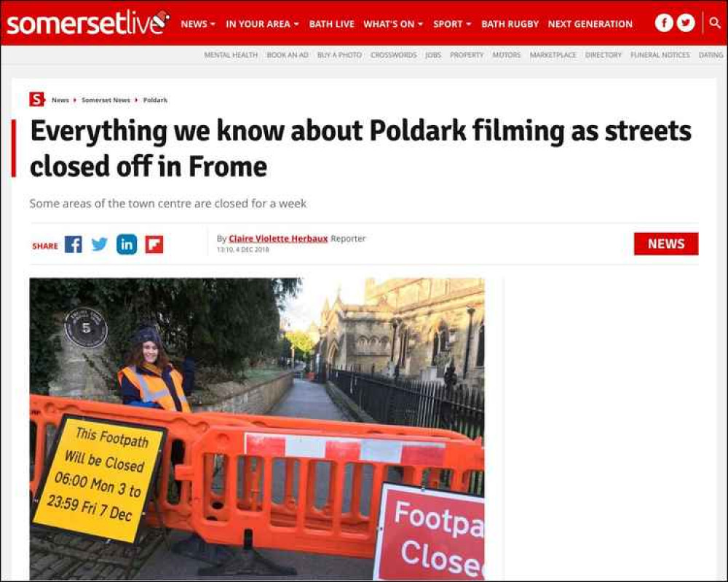Screen dimensions: 728x582
Task: Expand the In Your Area dropdown
Action: (x=262, y=24)
